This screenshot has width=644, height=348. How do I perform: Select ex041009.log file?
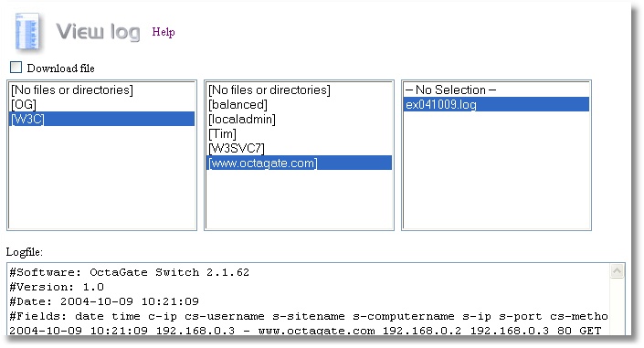click(x=496, y=104)
